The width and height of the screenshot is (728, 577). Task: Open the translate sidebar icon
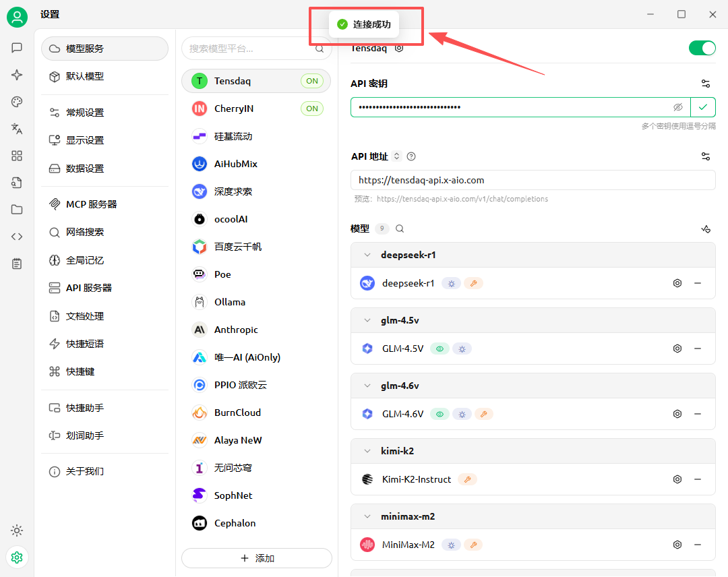(x=17, y=129)
